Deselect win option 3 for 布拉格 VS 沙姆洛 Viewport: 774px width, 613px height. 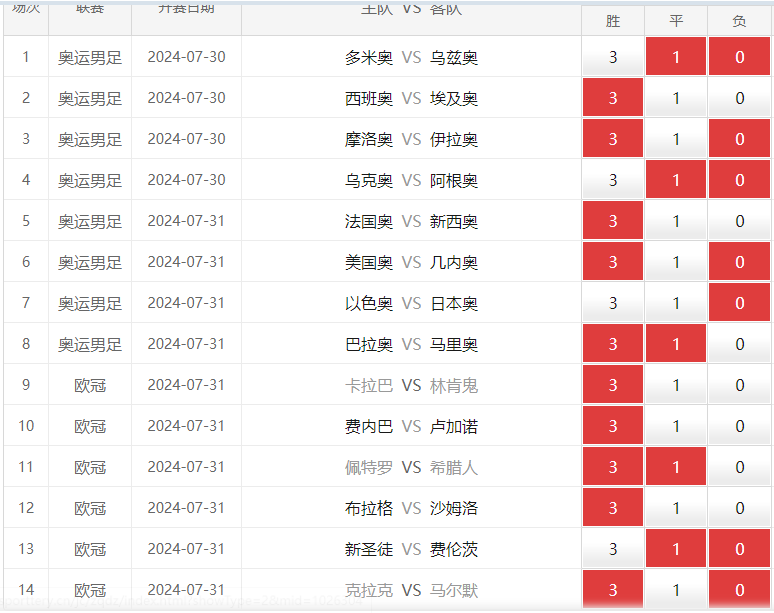613,507
